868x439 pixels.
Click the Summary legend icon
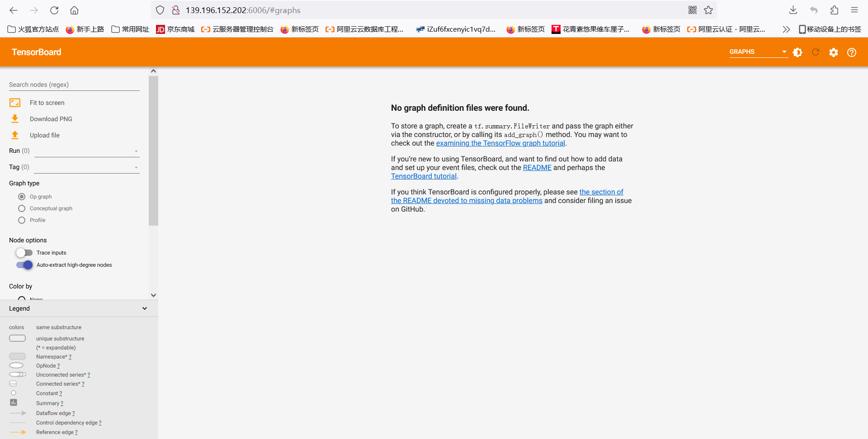click(x=14, y=402)
